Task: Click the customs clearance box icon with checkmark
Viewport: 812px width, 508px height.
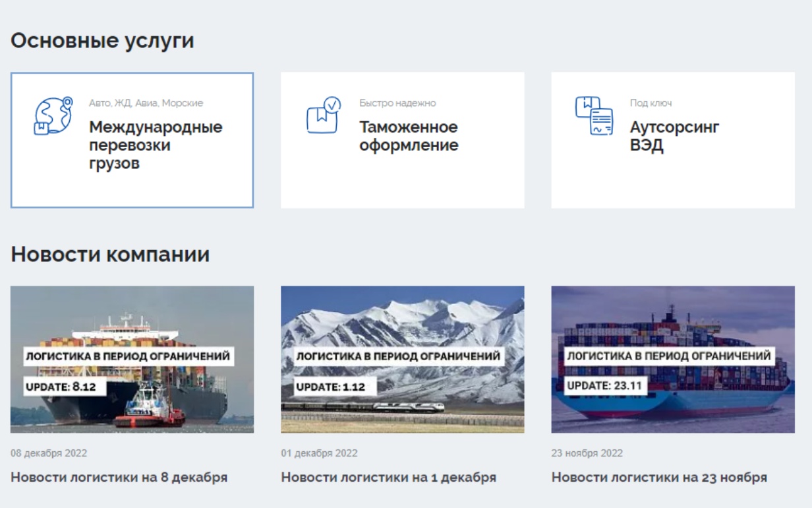Action: (x=324, y=115)
